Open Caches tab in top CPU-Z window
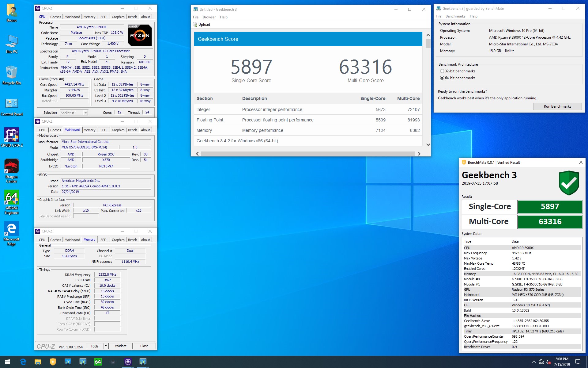Viewport: 588px width, 368px height. pos(55,17)
